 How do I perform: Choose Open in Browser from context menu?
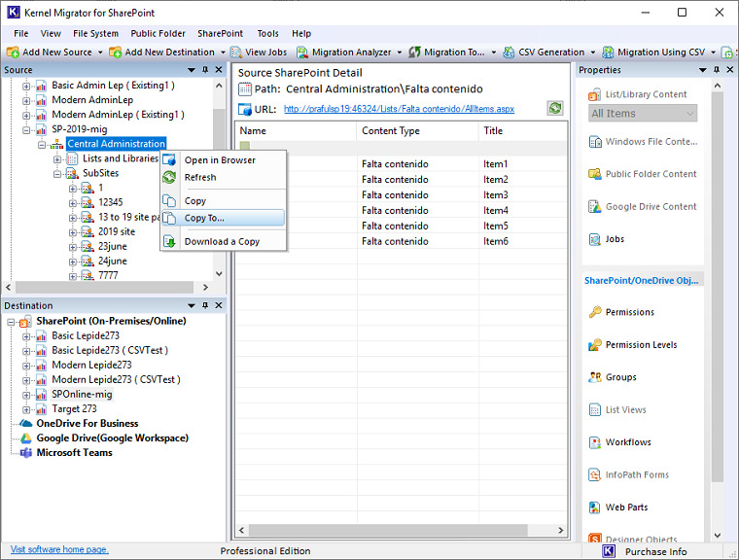[x=223, y=160]
